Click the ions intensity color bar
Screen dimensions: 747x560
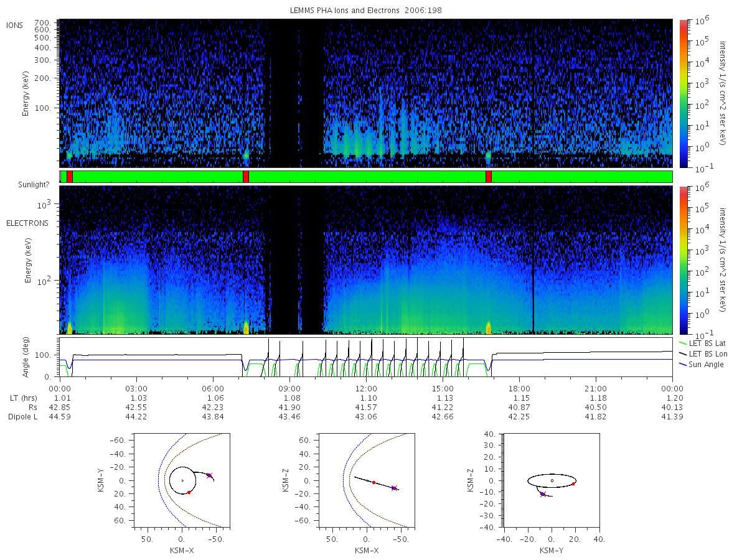pyautogui.click(x=683, y=93)
